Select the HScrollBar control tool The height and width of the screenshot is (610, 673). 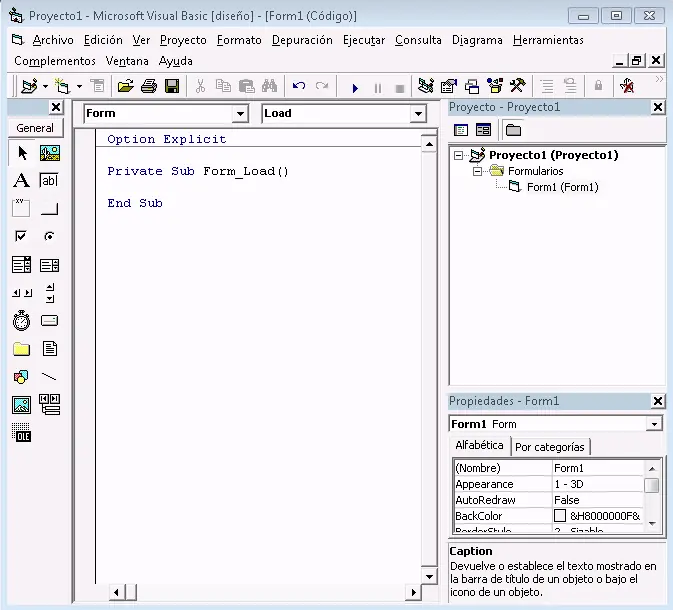[22, 293]
